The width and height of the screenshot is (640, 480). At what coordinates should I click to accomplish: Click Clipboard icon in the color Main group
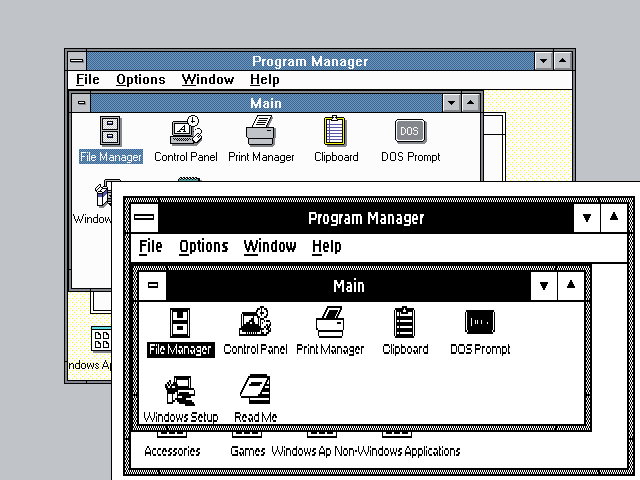point(335,132)
